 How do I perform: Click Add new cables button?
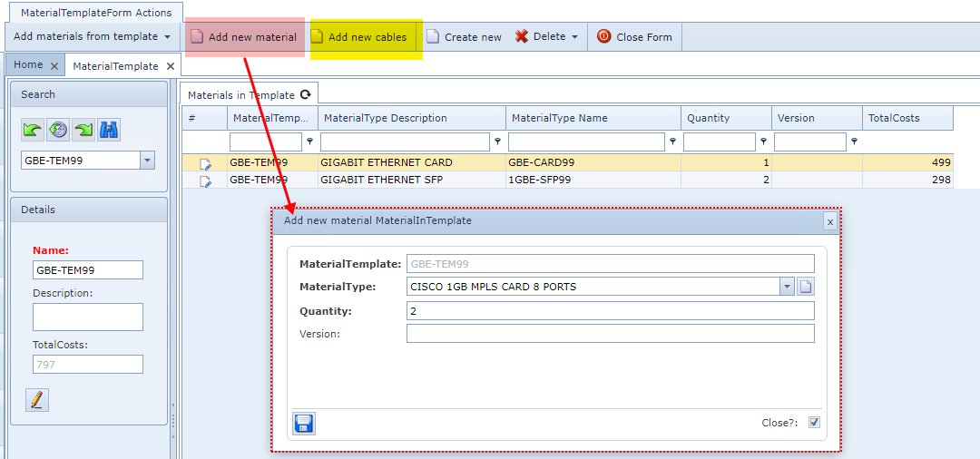click(367, 37)
